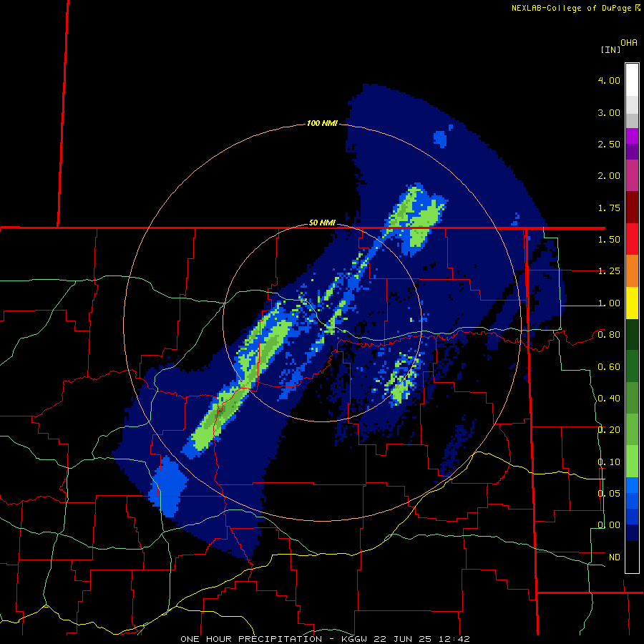Screen dimensions: 644x644
Task: Click the [IN] units label
Action: (x=610, y=49)
